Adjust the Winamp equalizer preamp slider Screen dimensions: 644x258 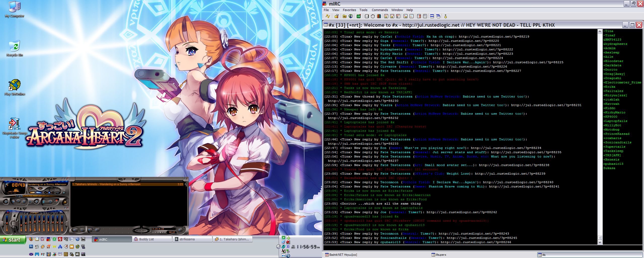(x=7, y=223)
